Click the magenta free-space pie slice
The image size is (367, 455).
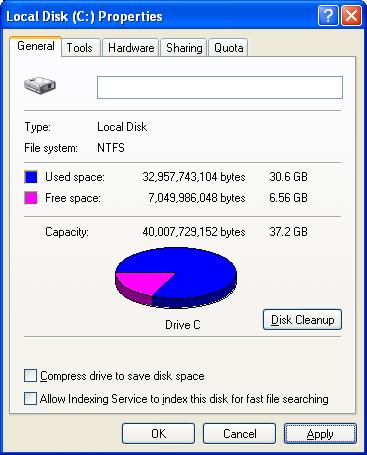coord(144,282)
